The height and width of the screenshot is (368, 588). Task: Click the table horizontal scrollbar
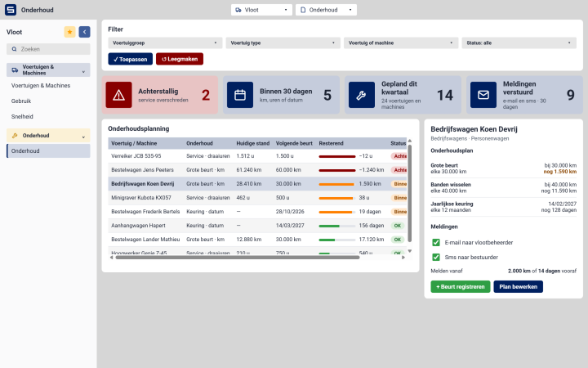click(x=238, y=258)
